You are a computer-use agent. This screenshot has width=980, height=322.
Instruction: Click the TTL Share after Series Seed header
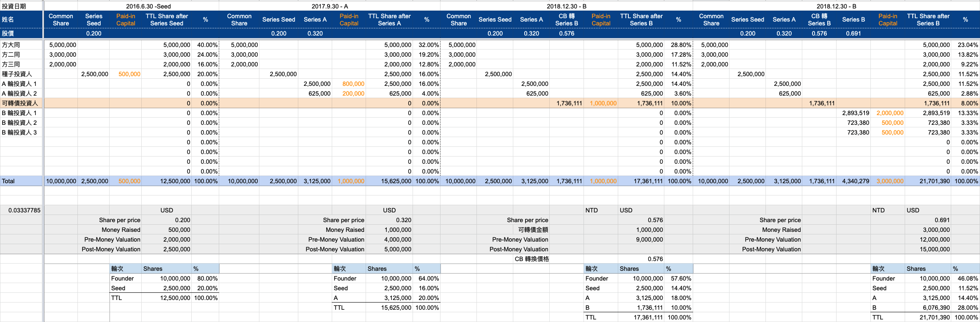pyautogui.click(x=167, y=19)
